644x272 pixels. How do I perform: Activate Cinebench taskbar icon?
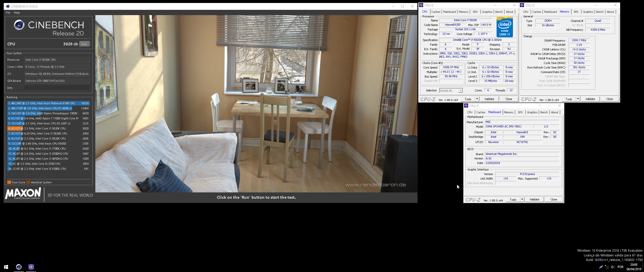[x=19, y=267]
